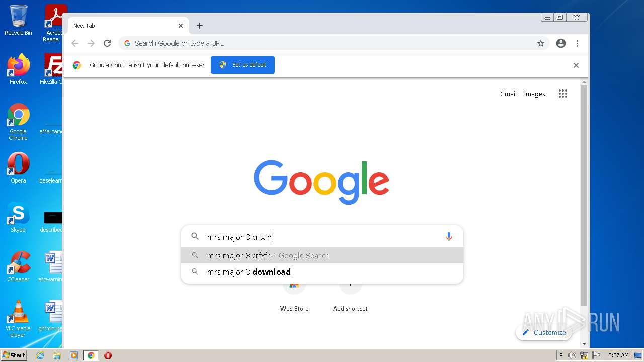
Task: Open the Windows Start menu
Action: click(14, 355)
